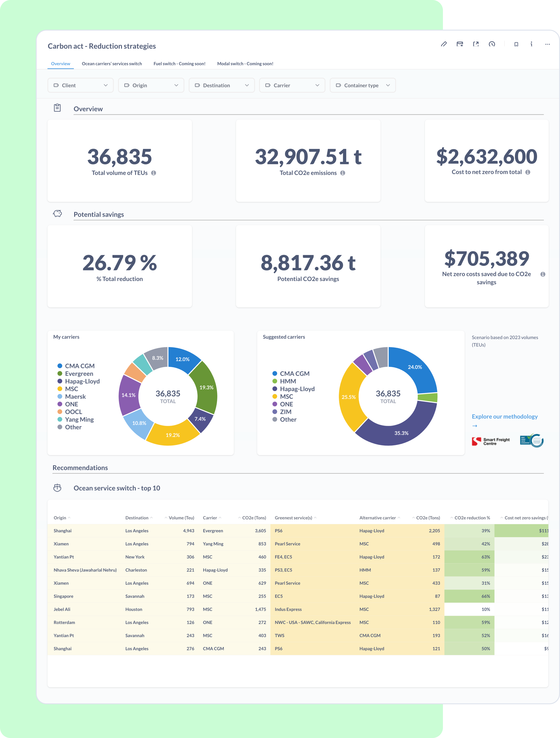
Task: Sort table by Volume (Teu) column
Action: 179,518
